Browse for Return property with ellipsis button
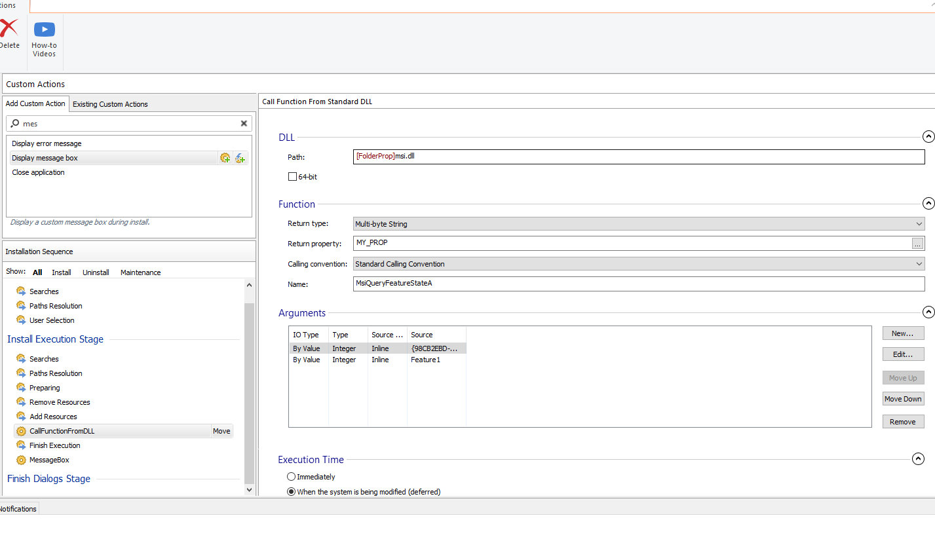The height and width of the screenshot is (560, 935). click(917, 244)
